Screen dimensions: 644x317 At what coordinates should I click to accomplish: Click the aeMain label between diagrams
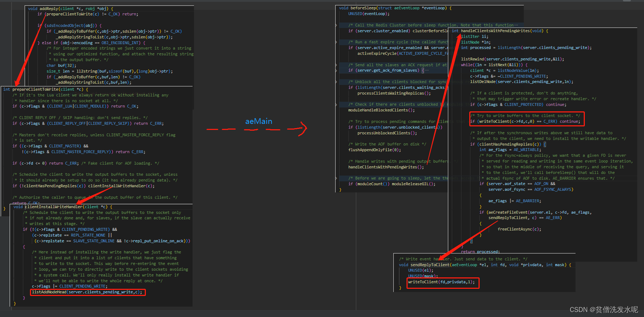(259, 121)
